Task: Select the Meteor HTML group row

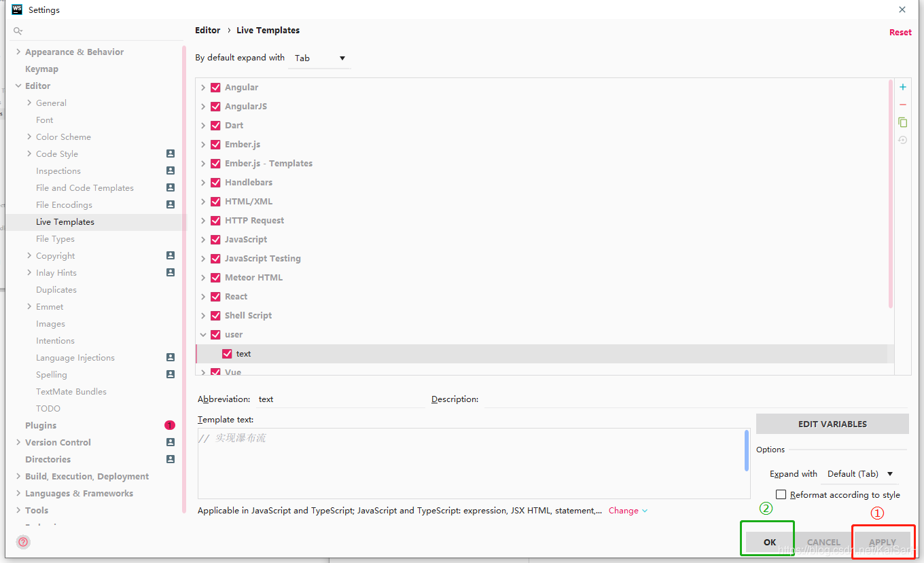Action: coord(544,278)
